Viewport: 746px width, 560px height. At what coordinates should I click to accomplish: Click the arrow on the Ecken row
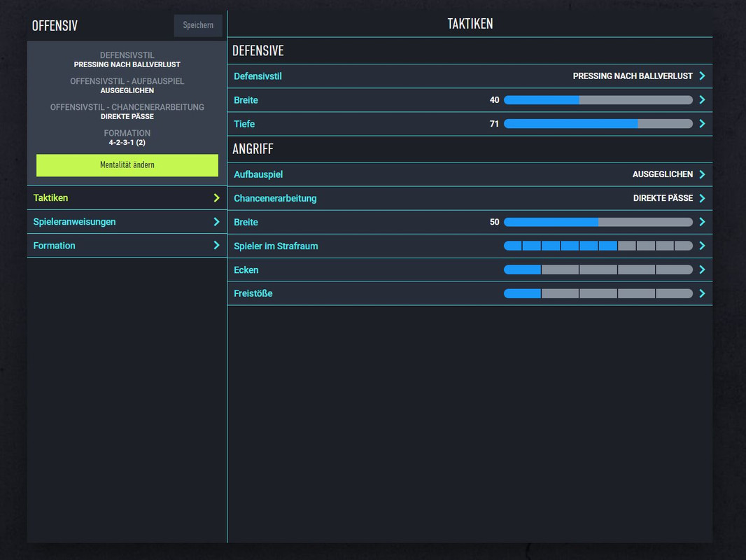(702, 269)
